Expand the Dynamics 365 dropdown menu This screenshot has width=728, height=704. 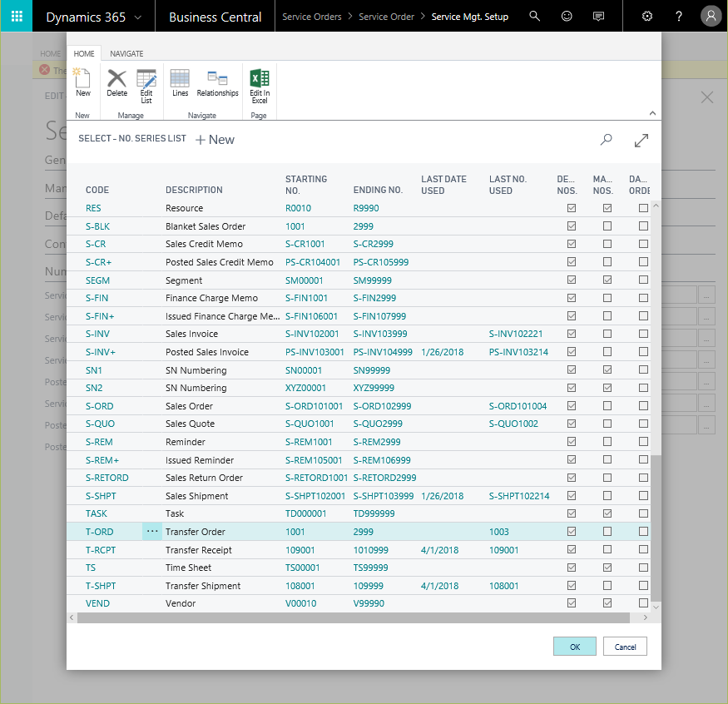tap(137, 17)
